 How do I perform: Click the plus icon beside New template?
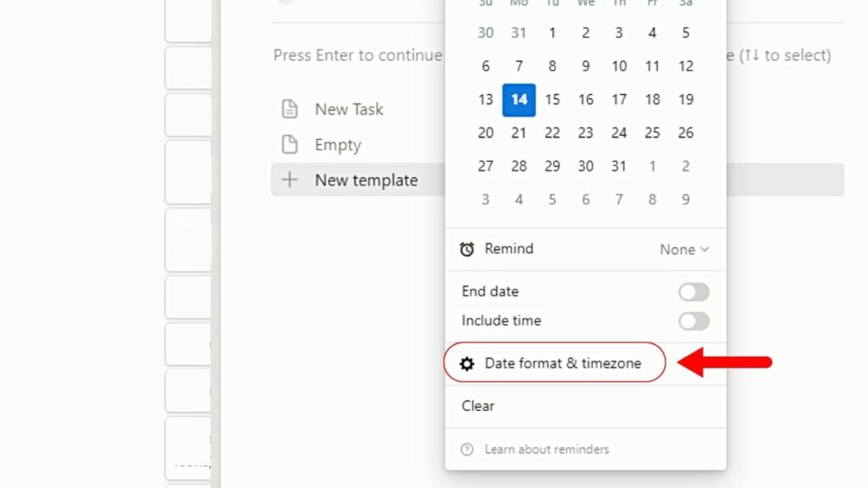tap(290, 180)
